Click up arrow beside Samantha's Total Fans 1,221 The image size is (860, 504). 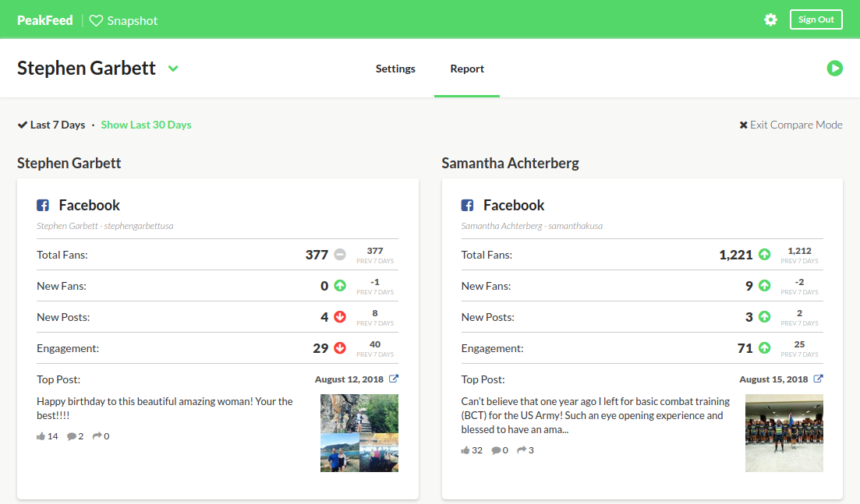pyautogui.click(x=765, y=255)
